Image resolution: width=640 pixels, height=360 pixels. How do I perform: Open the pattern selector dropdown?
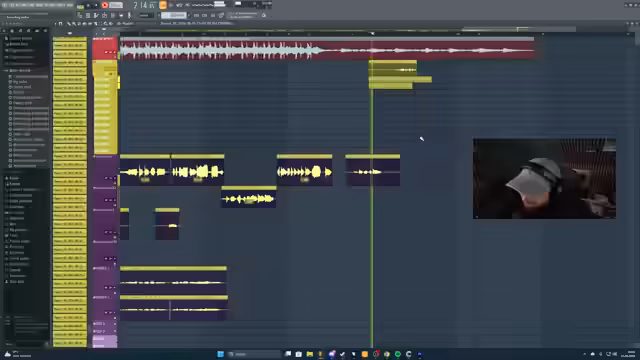tap(173, 16)
